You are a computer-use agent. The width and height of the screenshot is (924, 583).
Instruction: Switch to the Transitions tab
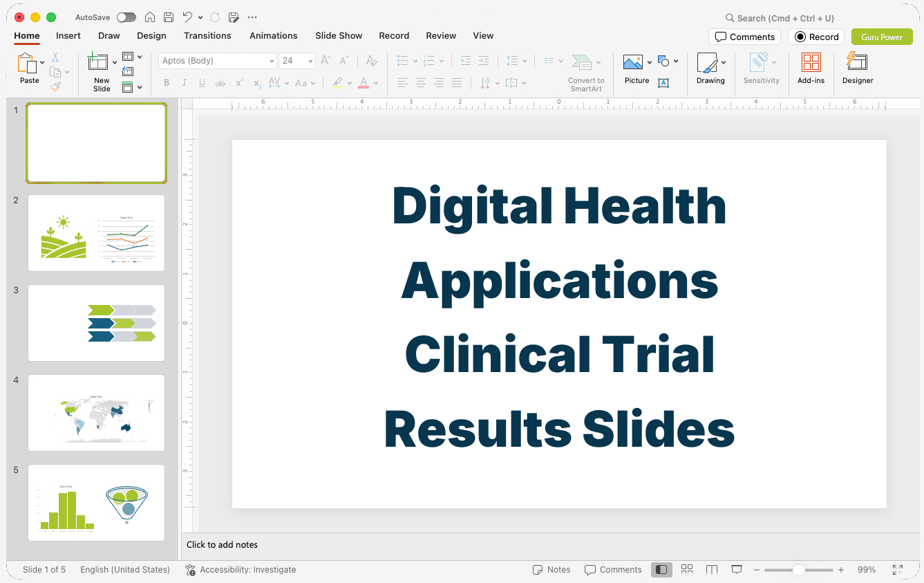(x=207, y=35)
